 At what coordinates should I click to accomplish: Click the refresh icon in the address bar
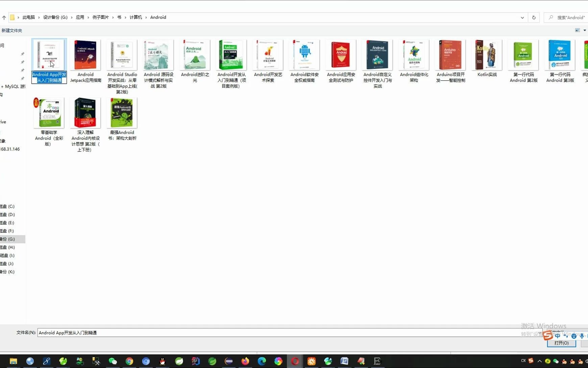(534, 17)
